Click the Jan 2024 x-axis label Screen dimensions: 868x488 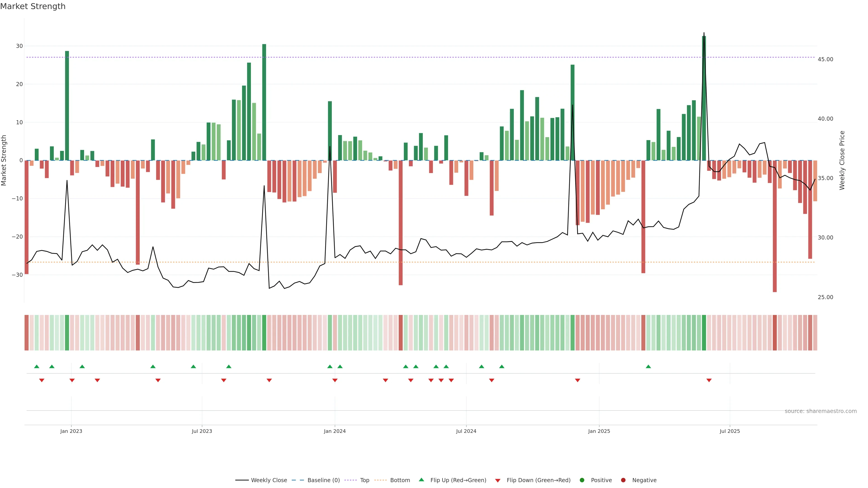point(335,431)
